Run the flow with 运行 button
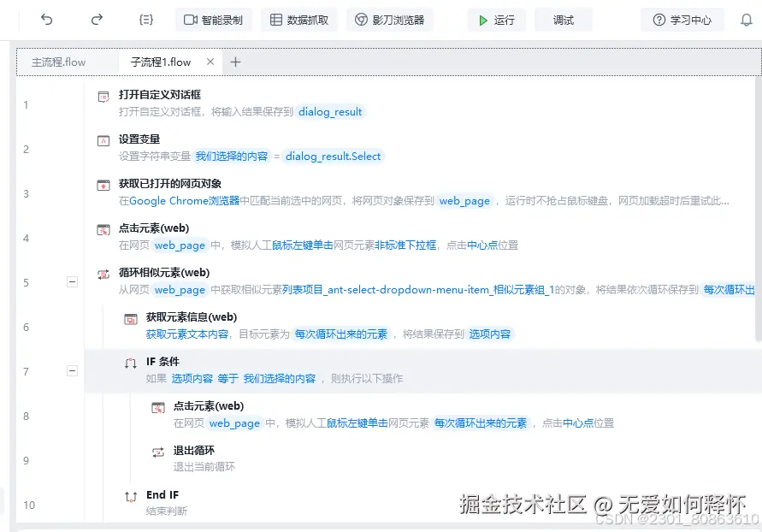The height and width of the screenshot is (532, 762). click(x=496, y=19)
